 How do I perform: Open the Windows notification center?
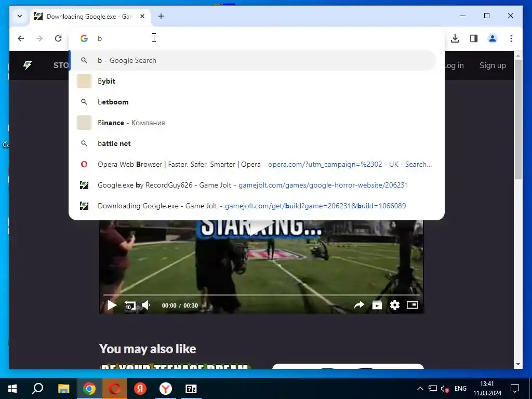[x=515, y=389]
